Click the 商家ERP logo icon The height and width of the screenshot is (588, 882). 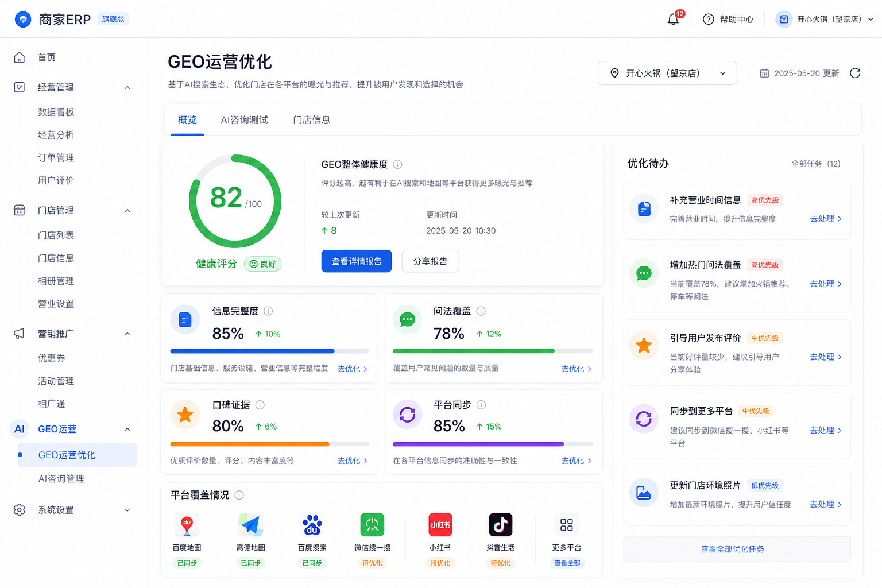23,20
